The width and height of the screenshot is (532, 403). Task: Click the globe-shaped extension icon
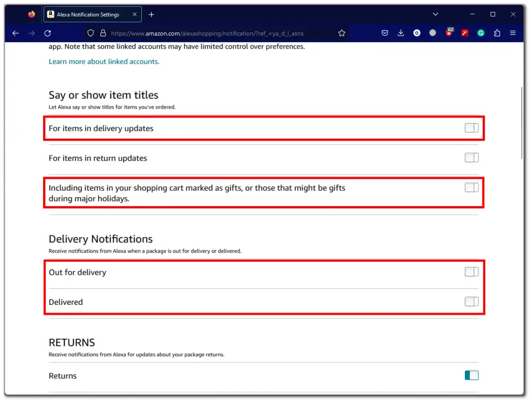click(433, 33)
